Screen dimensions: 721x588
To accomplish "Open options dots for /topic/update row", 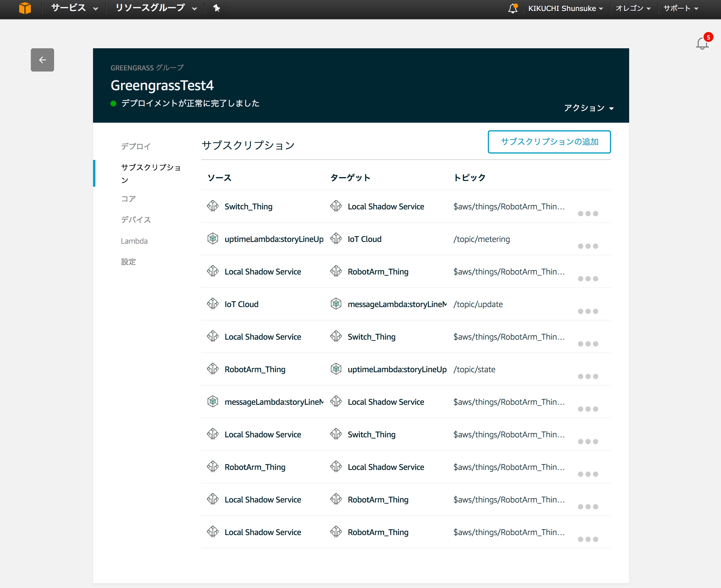I will pyautogui.click(x=588, y=311).
